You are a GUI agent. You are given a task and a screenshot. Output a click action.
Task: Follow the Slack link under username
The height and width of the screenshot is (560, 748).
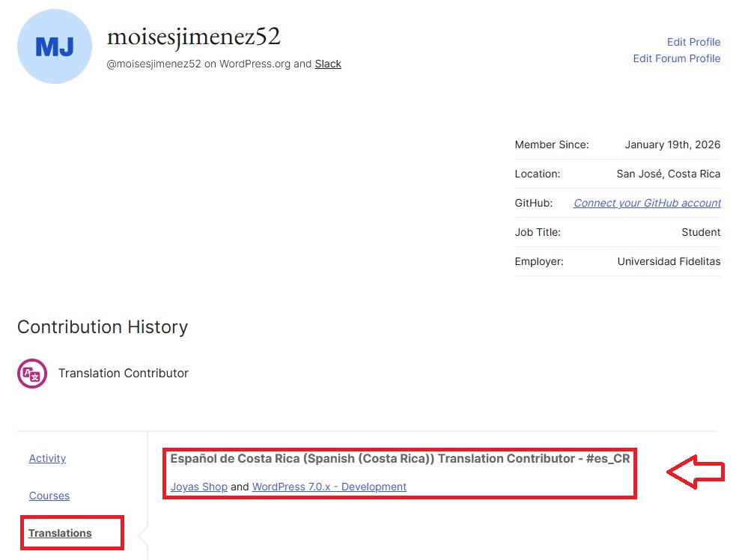[328, 64]
